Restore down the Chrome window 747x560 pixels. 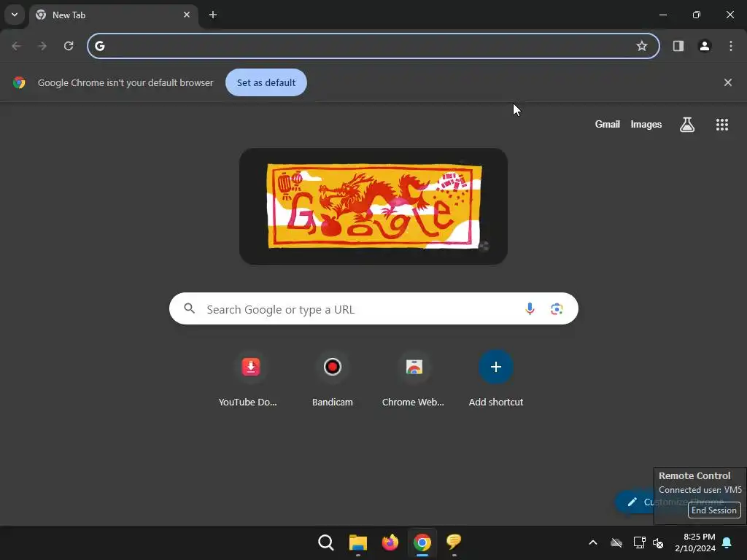pos(697,15)
